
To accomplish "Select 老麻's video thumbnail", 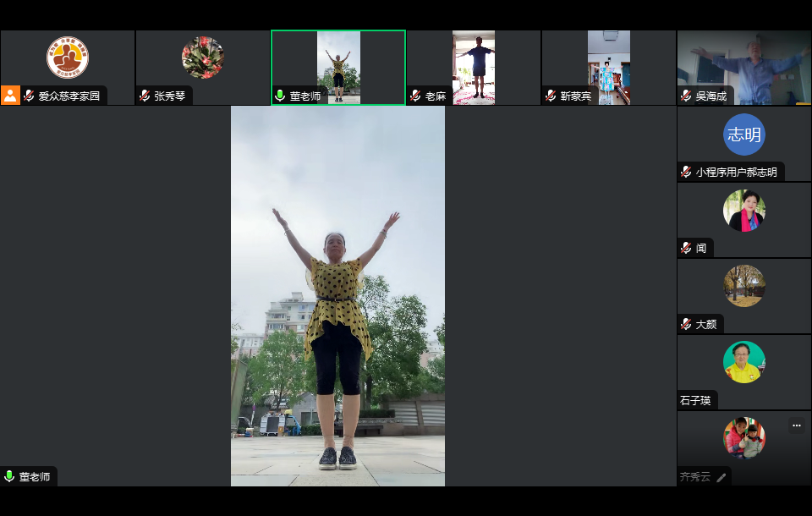I will pyautogui.click(x=474, y=66).
